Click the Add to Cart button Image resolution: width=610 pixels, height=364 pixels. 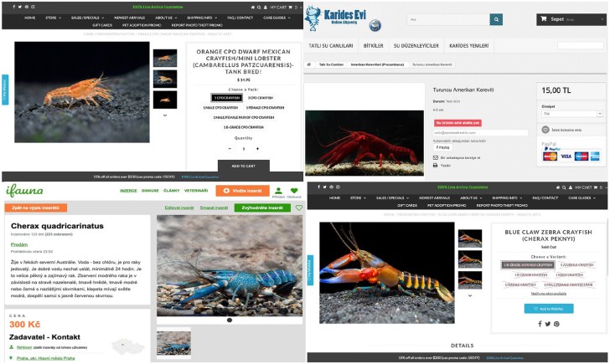[x=244, y=165]
